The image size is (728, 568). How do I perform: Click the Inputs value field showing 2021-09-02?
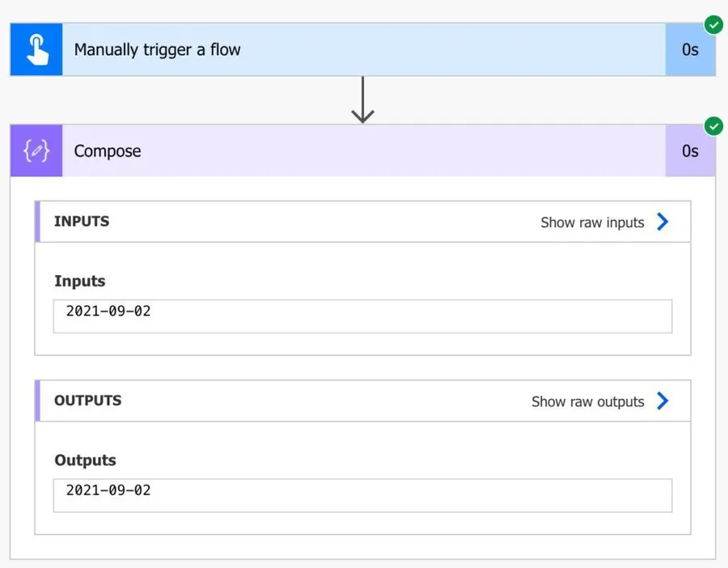tap(362, 316)
